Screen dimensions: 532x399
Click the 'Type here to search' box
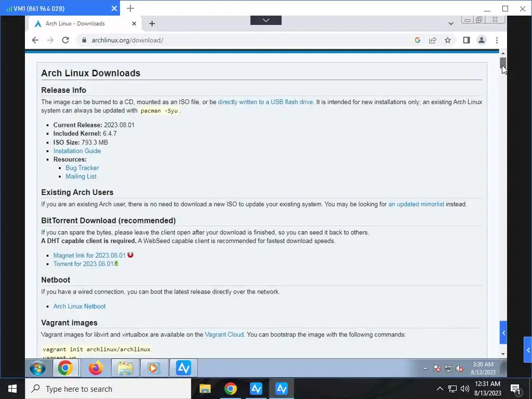[108, 389]
